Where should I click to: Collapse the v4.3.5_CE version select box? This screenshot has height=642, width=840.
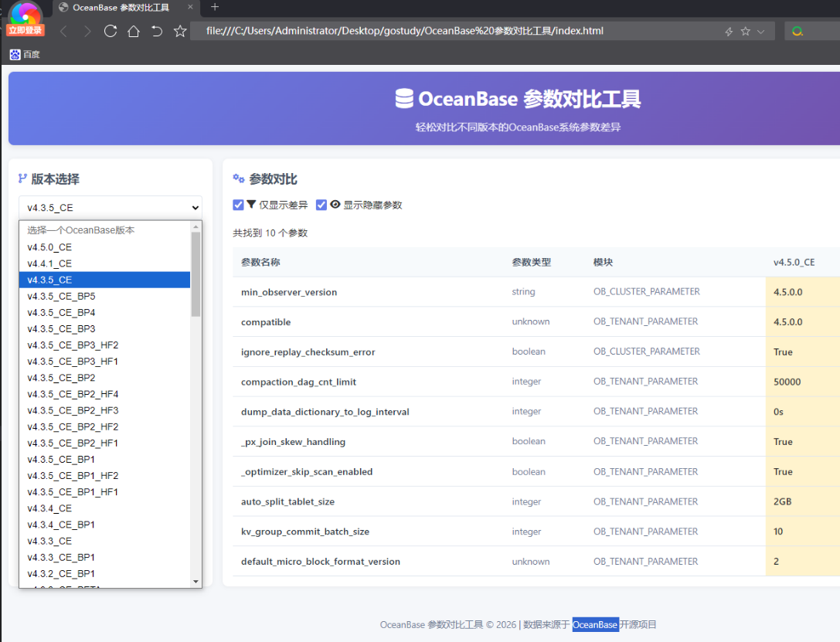(x=111, y=207)
